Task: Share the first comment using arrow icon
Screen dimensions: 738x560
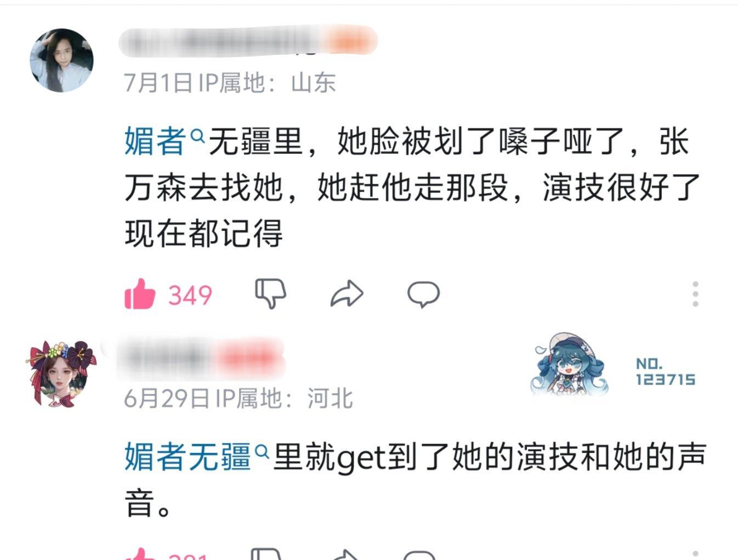Action: tap(347, 293)
